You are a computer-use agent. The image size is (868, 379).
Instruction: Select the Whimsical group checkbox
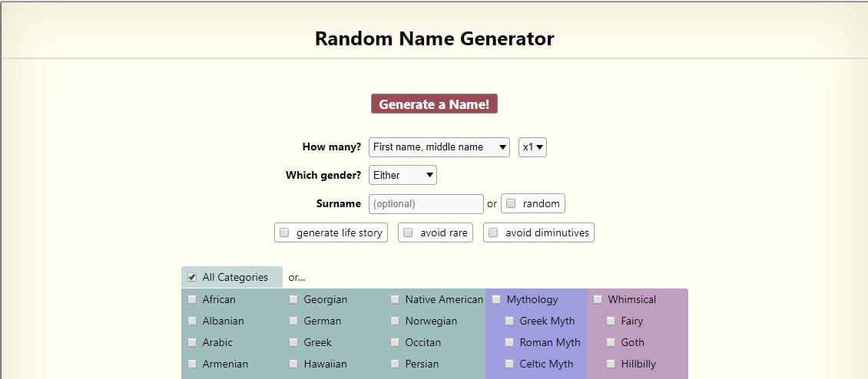598,299
